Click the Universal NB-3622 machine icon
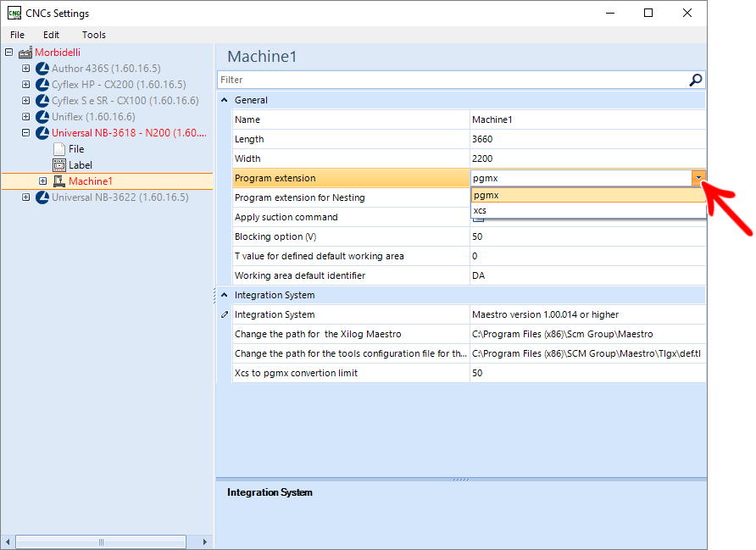Image resolution: width=756 pixels, height=550 pixels. pyautogui.click(x=42, y=197)
